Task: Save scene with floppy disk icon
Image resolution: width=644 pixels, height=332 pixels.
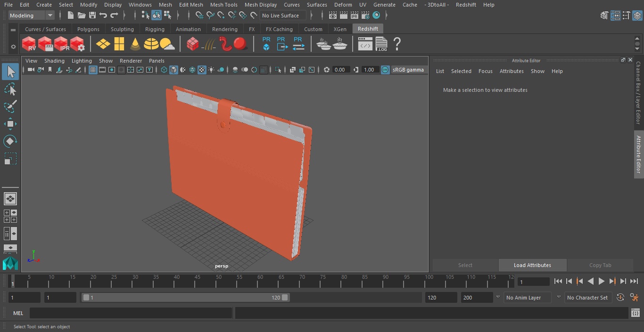Action: 92,16
